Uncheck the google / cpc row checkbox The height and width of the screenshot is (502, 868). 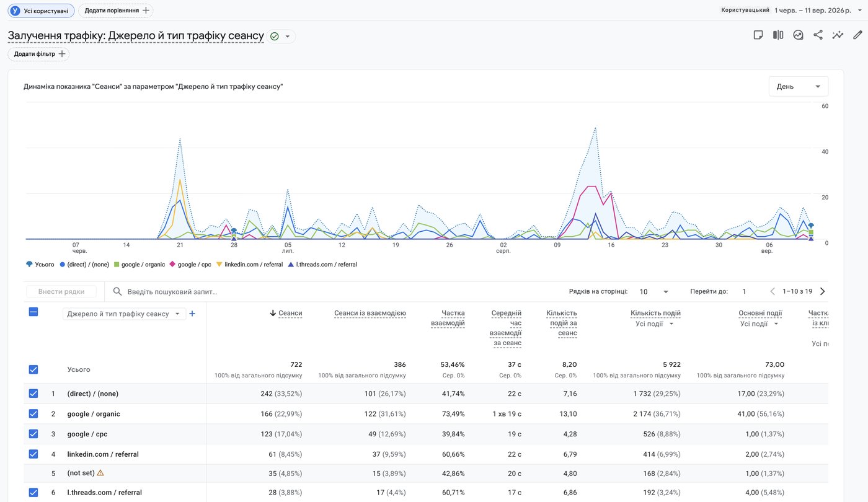(x=33, y=434)
